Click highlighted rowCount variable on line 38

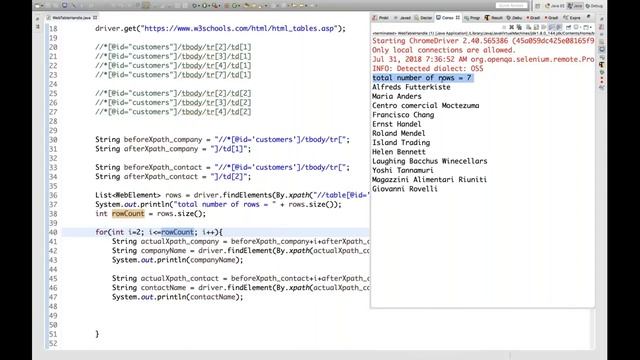pyautogui.click(x=128, y=213)
